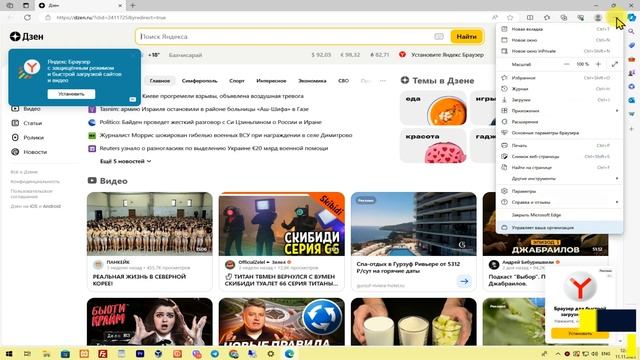Click the Дзен logo

pos(27,36)
